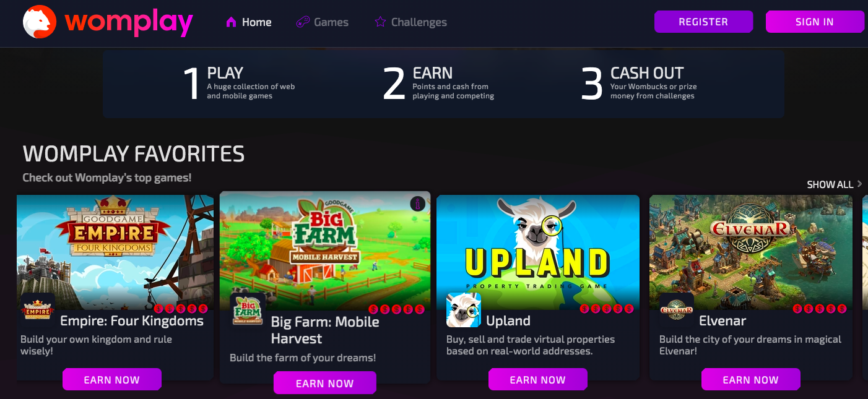The image size is (868, 399).
Task: Click the Games controller icon
Action: (x=303, y=22)
